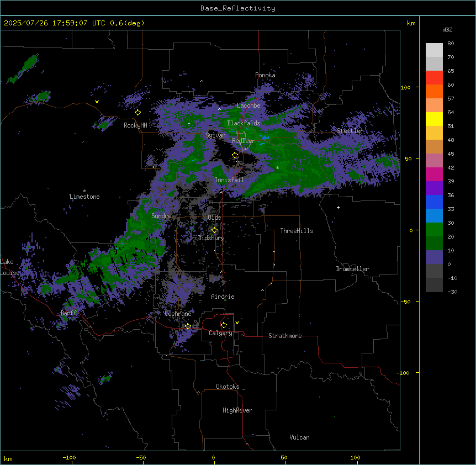Viewport: 476px width, 465px height.
Task: Select the yellow V marker northeast of Calgary
Action: (237, 323)
